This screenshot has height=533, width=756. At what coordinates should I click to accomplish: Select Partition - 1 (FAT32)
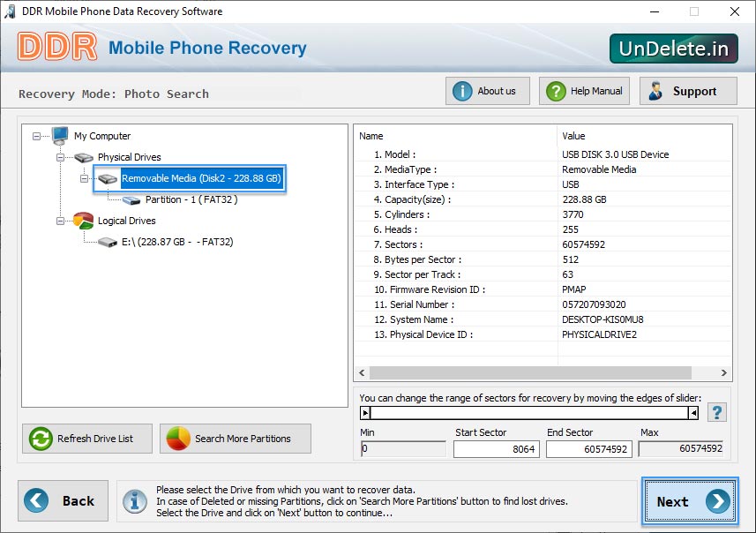191,199
